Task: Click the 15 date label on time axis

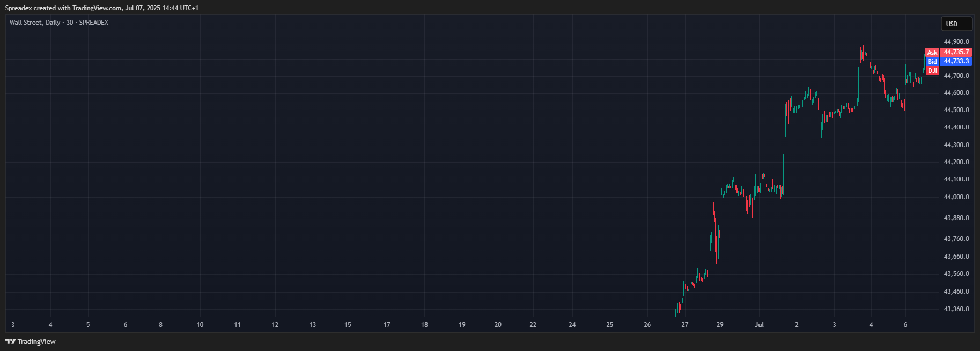Action: coord(348,325)
